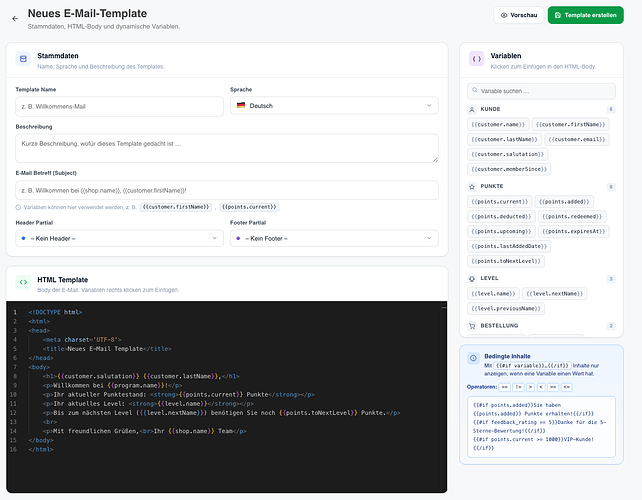Image resolution: width=642 pixels, height=500 pixels.
Task: Click the h1 salutation line in editor
Action: click(x=141, y=376)
